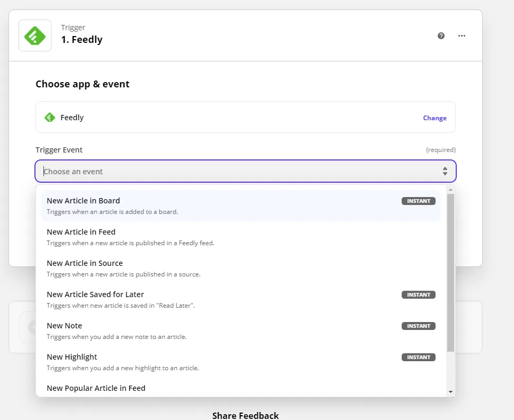
Task: Click 'Triggers when you add a new note to an article.'
Action: pos(117,337)
